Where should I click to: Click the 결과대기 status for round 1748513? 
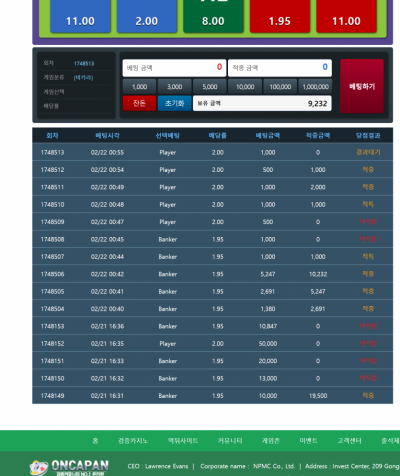click(368, 152)
